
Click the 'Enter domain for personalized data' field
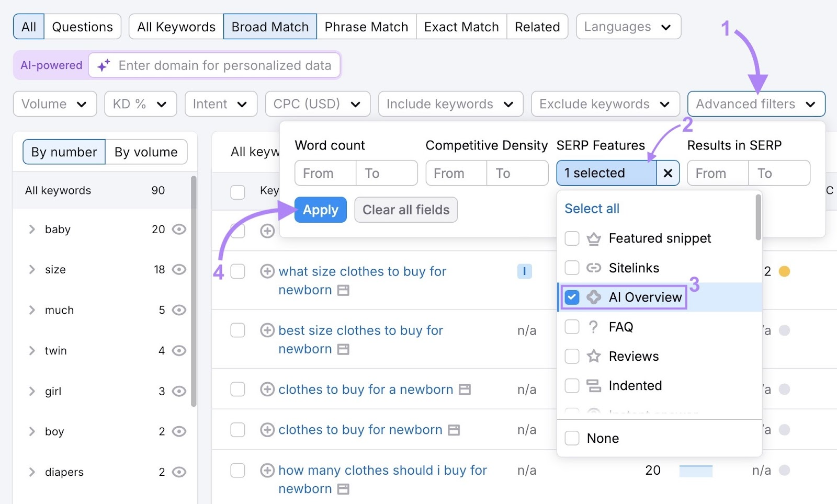point(225,65)
